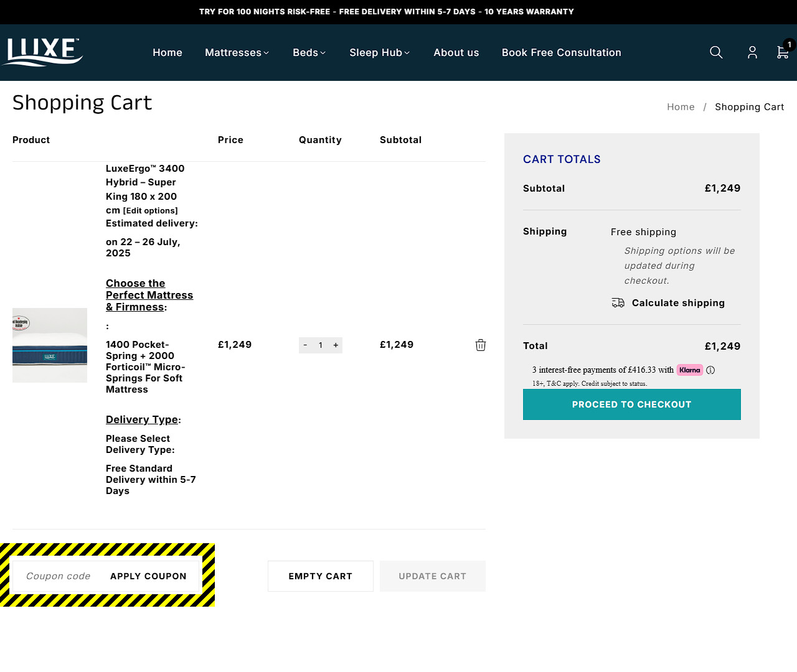Click the 1400 Pocket-Spring mattress option text

coord(146,367)
